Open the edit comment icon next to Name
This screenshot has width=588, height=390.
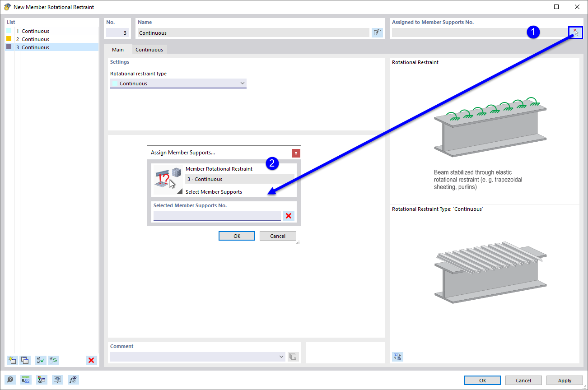[377, 32]
